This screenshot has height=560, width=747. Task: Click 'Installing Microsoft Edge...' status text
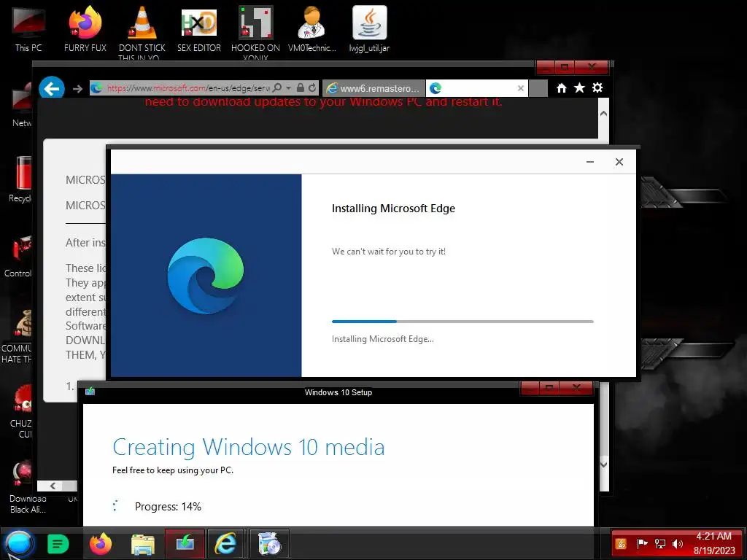[382, 339]
